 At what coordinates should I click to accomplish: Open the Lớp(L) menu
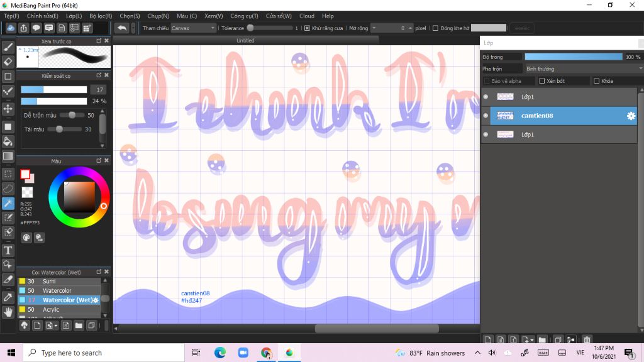(x=74, y=16)
